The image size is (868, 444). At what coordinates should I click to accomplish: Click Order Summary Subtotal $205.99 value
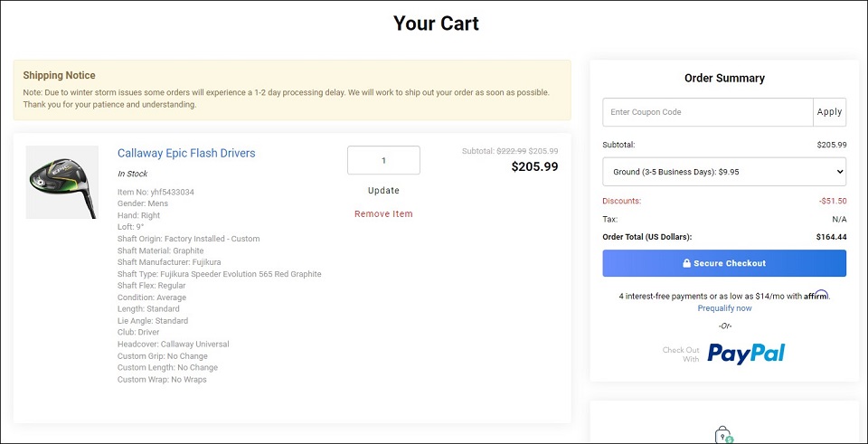click(x=832, y=145)
